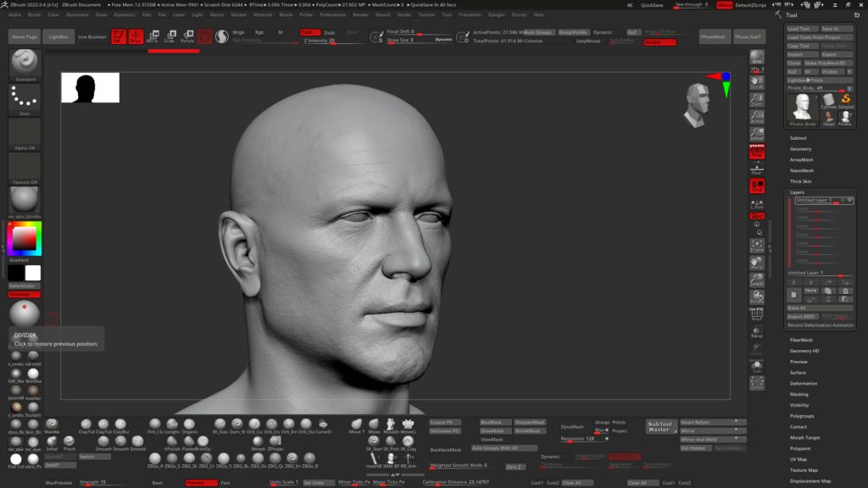Click the Scroll canvas navigation icon

coord(757,82)
